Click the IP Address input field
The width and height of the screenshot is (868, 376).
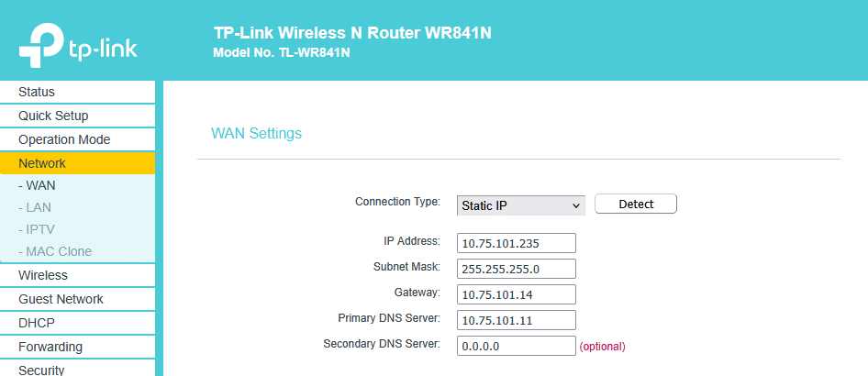click(516, 243)
